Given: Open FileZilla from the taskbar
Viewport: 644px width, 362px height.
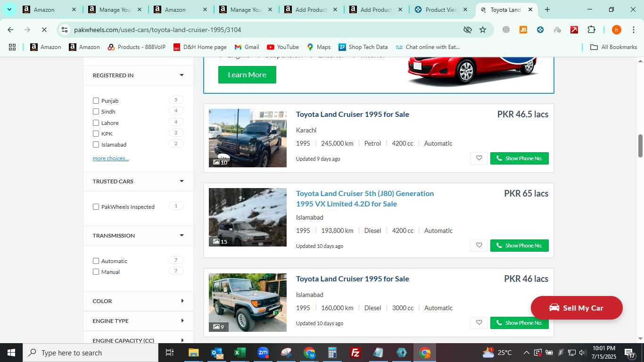Looking at the screenshot, I should (355, 353).
